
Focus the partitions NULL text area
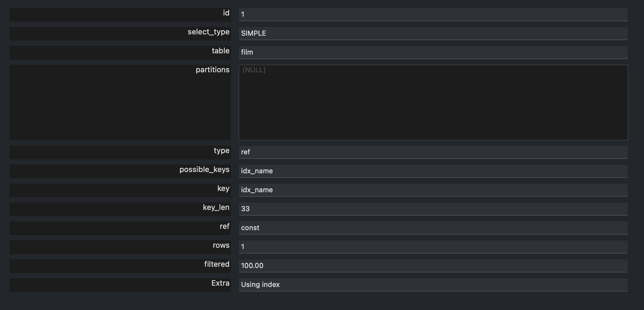pyautogui.click(x=433, y=103)
